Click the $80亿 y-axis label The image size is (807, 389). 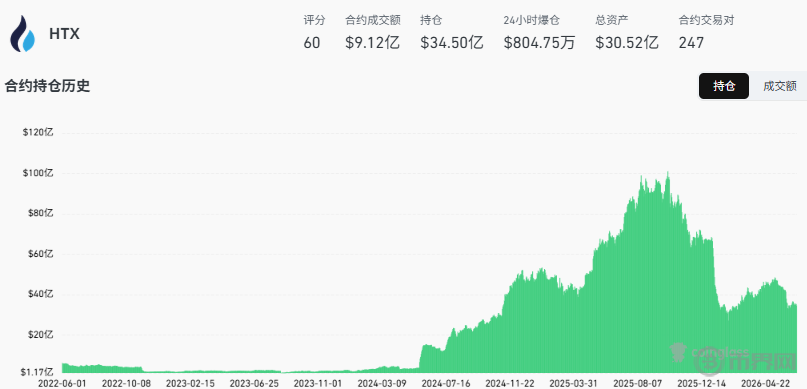point(40,214)
